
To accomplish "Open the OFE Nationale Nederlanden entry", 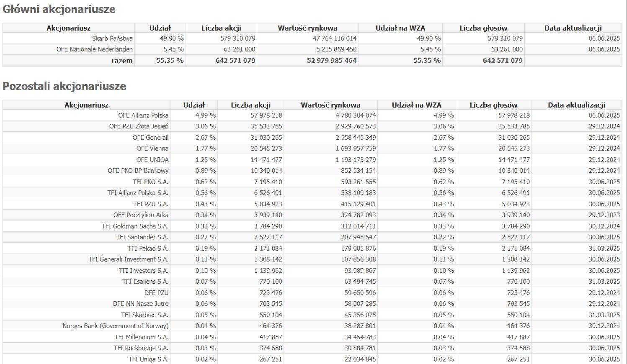I will pyautogui.click(x=95, y=49).
